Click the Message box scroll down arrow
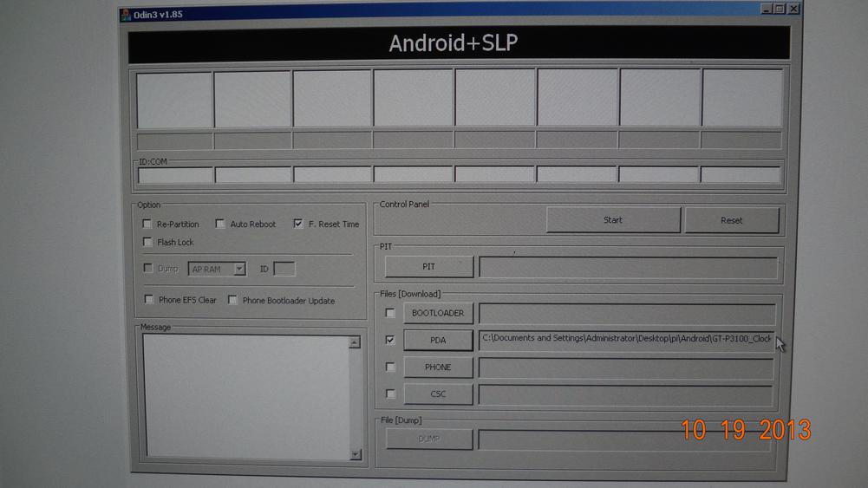868x488 pixels. click(356, 454)
